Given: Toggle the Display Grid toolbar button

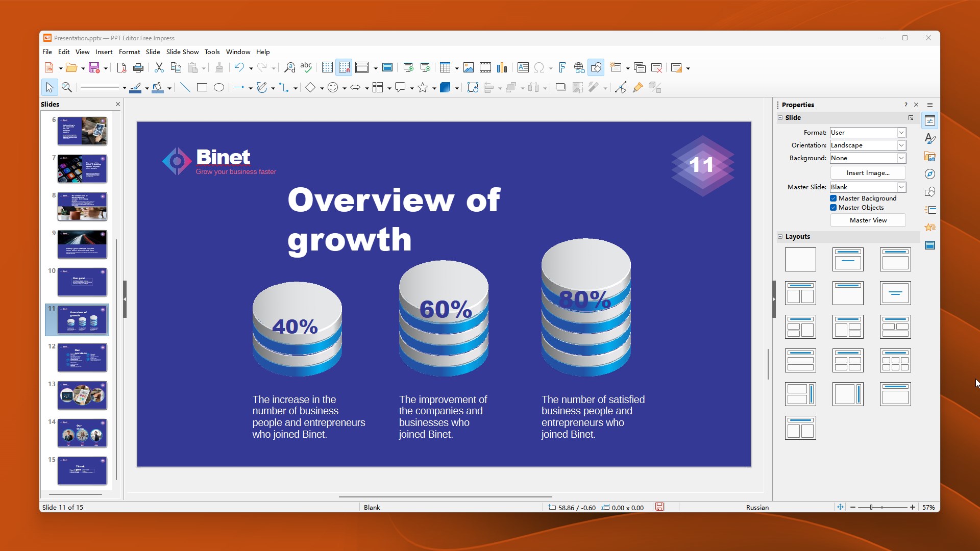Looking at the screenshot, I should (327, 68).
